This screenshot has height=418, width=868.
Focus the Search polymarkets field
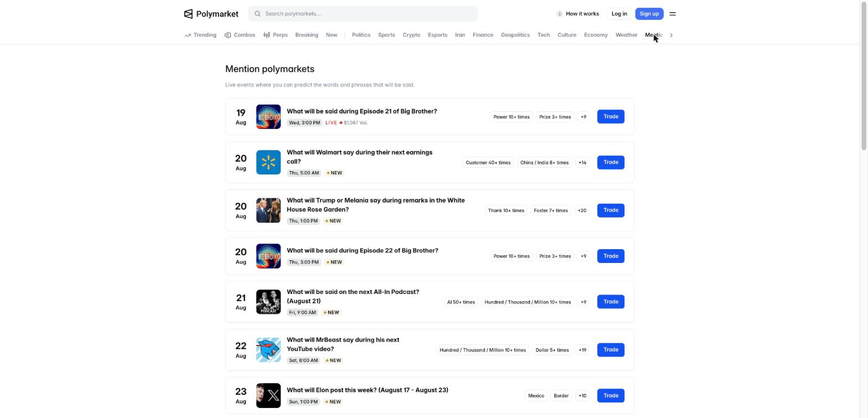363,14
